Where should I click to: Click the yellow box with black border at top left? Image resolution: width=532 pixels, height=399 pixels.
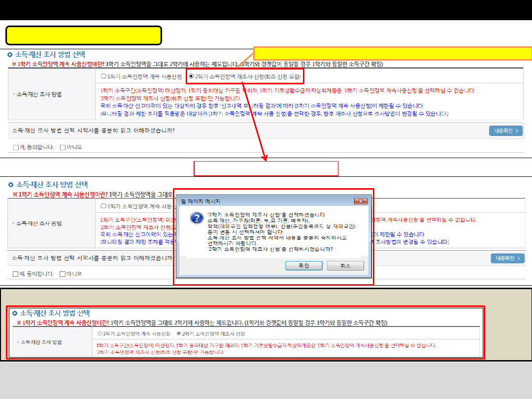84,35
